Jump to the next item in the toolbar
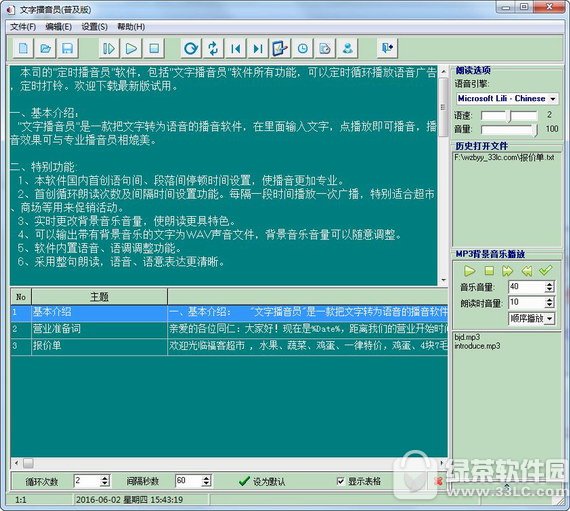 click(258, 48)
